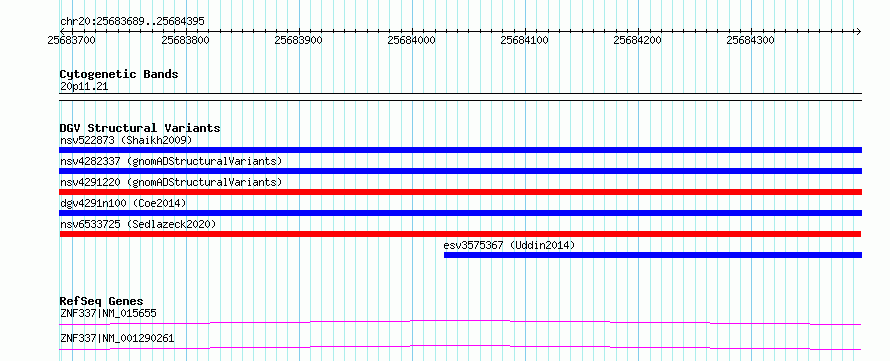Select the short blue bar for esv3575367

[x=653, y=255]
